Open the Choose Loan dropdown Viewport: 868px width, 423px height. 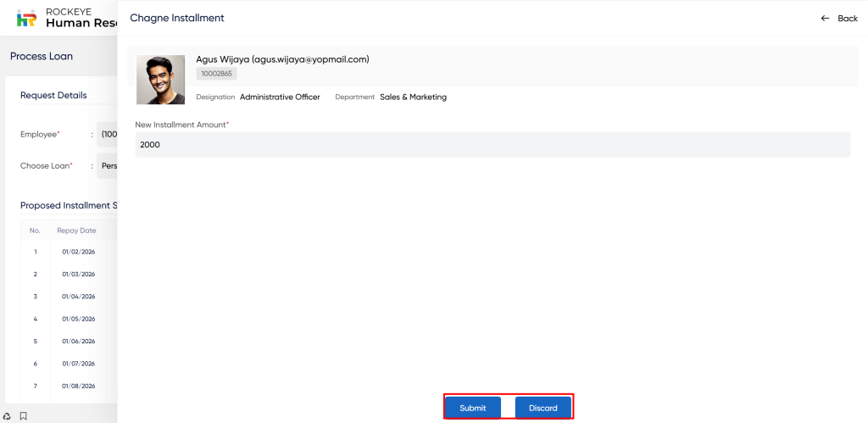(108, 166)
